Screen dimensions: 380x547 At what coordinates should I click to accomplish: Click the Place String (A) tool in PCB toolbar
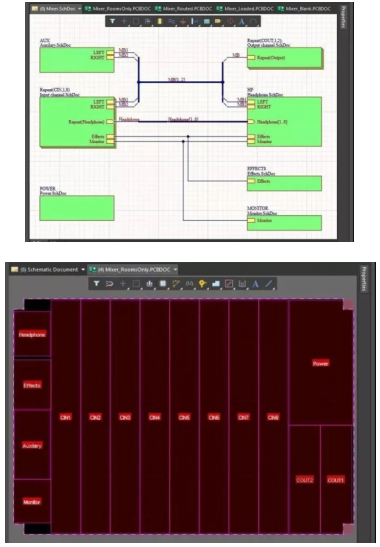tap(255, 284)
